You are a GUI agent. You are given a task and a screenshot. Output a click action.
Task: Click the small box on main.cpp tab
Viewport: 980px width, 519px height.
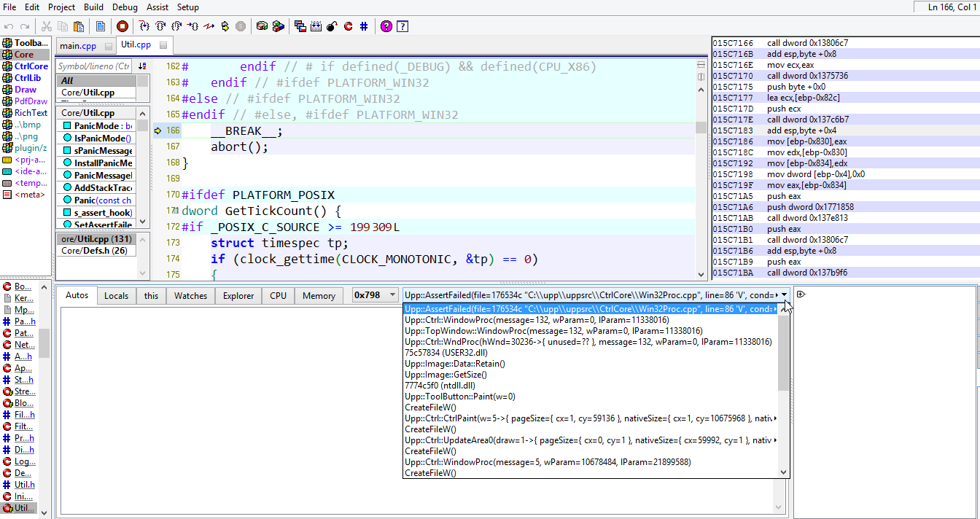[109, 46]
